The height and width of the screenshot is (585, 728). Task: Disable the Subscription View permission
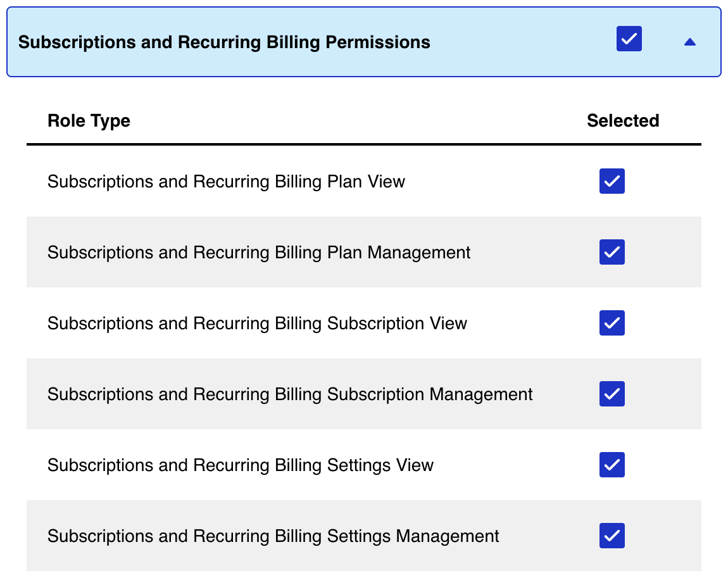pyautogui.click(x=612, y=323)
